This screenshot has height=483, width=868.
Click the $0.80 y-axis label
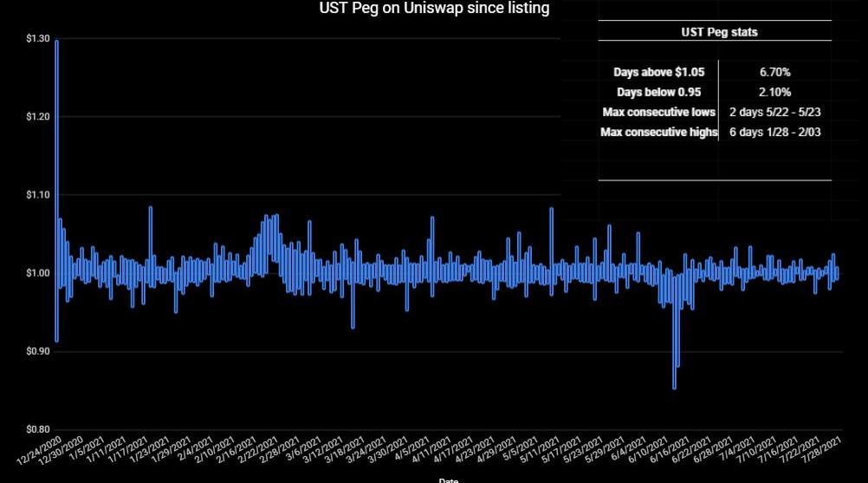pyautogui.click(x=37, y=429)
